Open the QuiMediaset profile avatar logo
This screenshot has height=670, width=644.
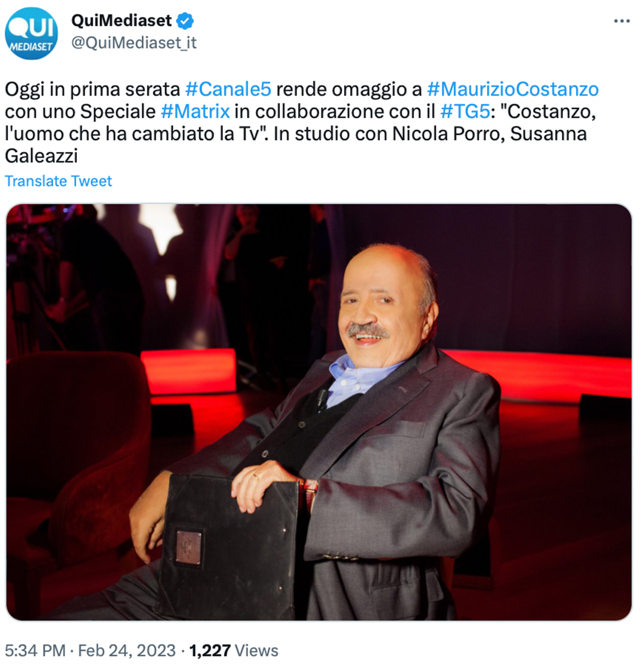31,33
